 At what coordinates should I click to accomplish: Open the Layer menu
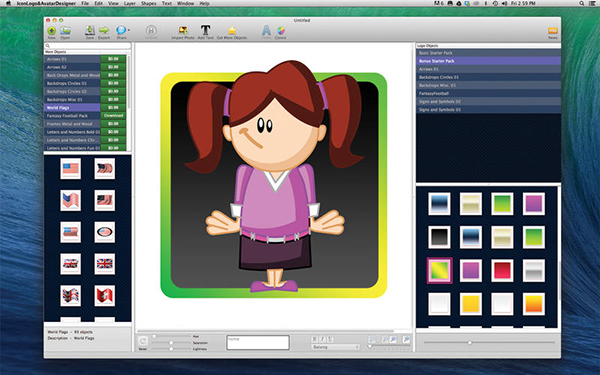(130, 3)
